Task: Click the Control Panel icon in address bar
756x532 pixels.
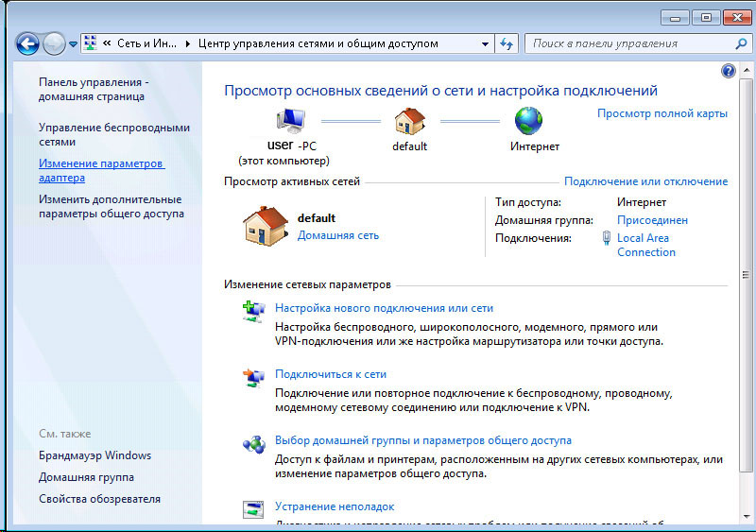Action: pyautogui.click(x=90, y=43)
